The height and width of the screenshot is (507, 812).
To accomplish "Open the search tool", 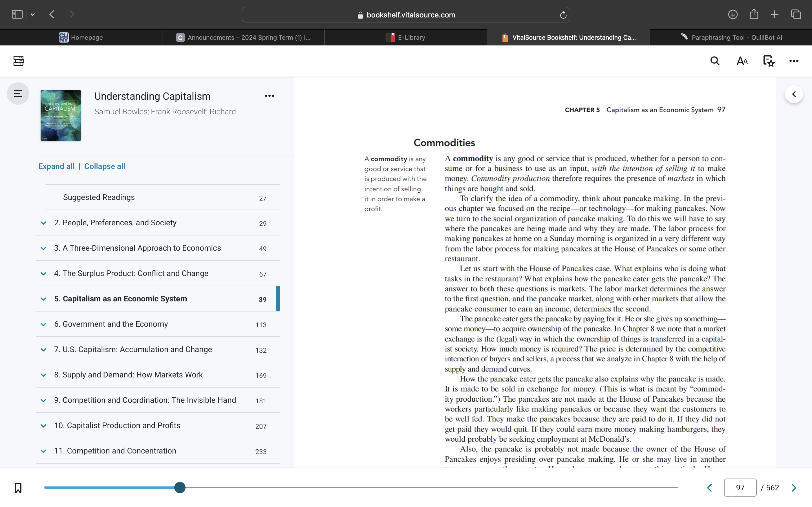I will [x=714, y=61].
